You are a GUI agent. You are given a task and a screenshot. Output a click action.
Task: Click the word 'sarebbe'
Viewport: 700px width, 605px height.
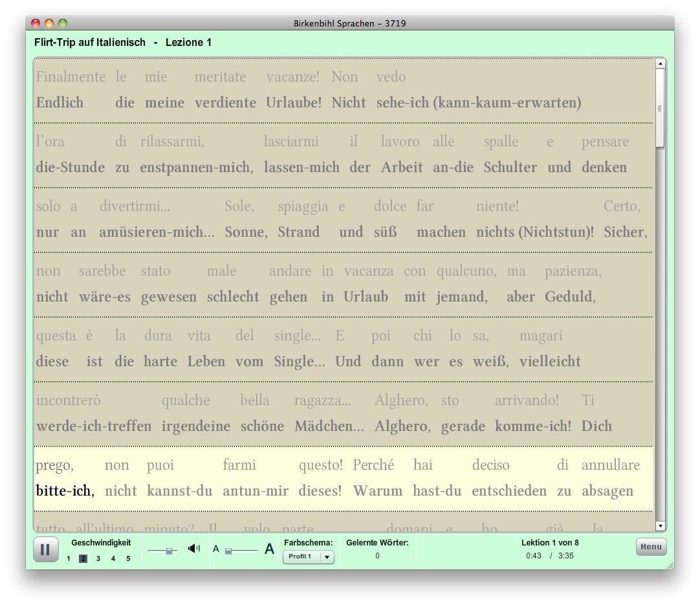point(102,271)
